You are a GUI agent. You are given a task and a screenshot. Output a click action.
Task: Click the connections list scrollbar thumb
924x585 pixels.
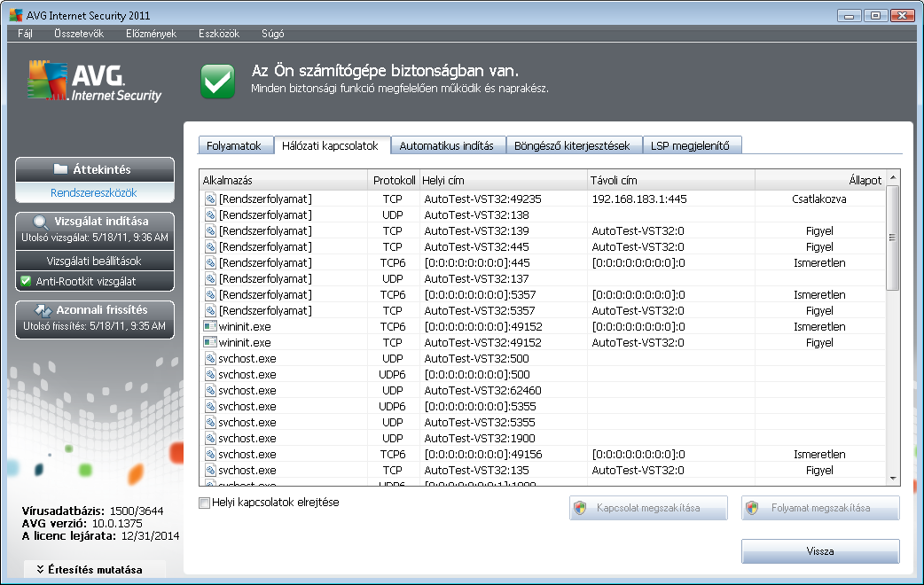tap(893, 238)
